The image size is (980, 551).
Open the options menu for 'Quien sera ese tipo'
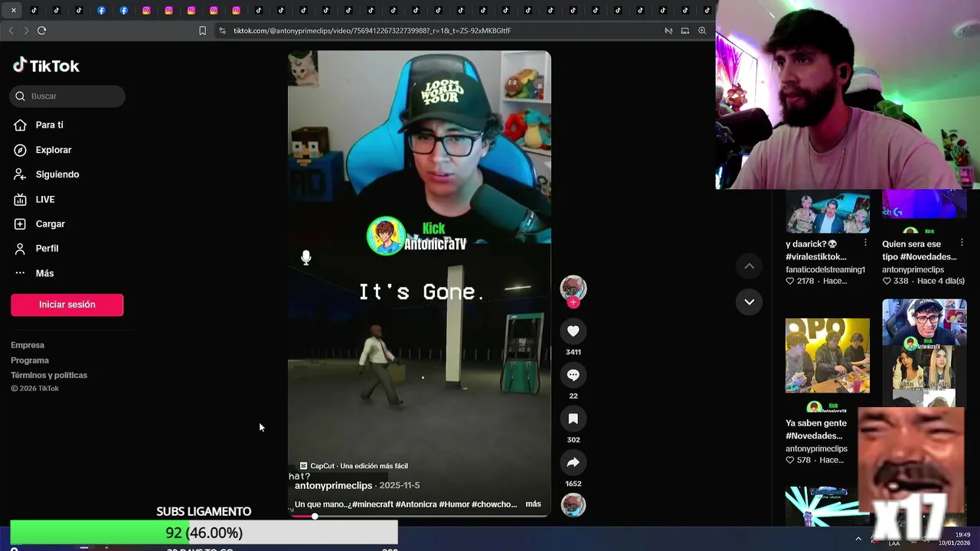click(x=962, y=243)
